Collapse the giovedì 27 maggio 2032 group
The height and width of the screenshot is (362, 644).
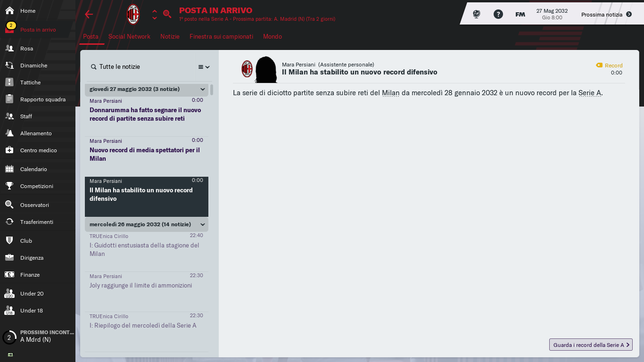[203, 90]
